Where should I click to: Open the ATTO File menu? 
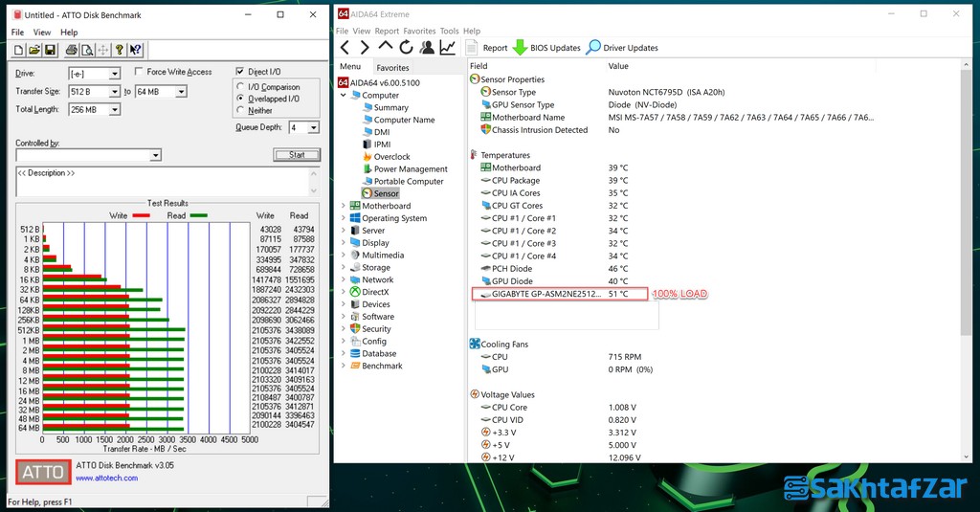pos(17,32)
